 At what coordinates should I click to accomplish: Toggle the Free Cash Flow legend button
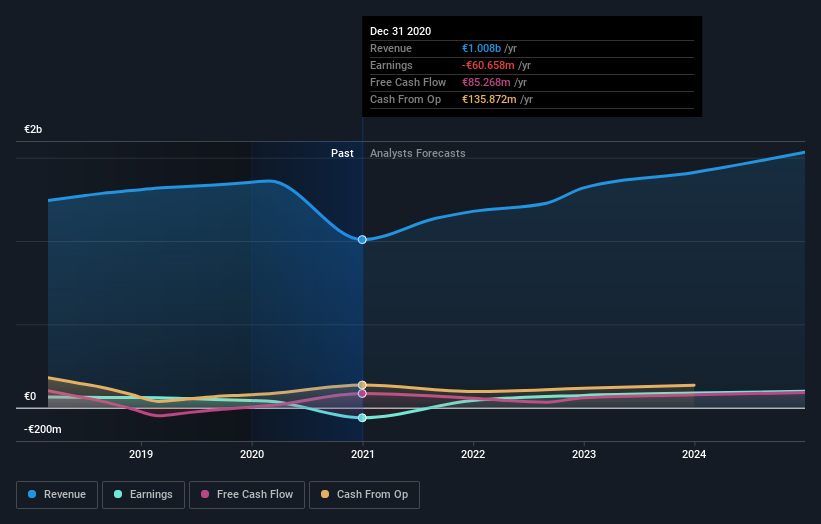247,495
